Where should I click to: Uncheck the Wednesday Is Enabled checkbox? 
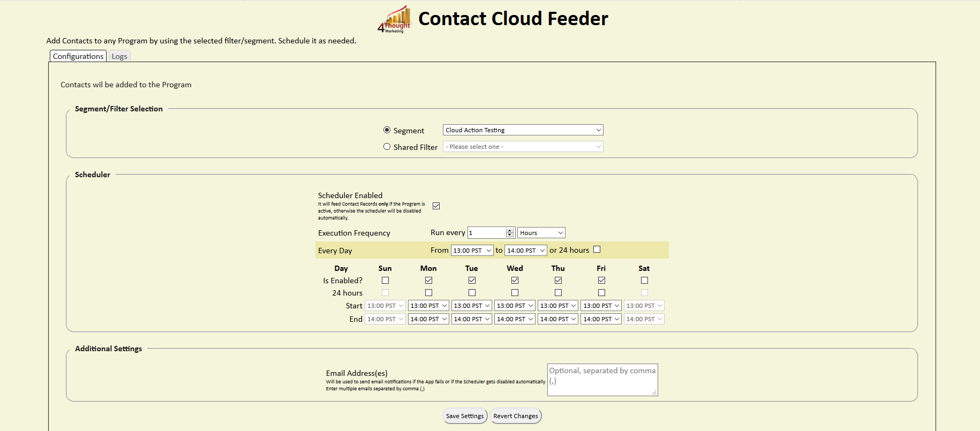click(515, 281)
